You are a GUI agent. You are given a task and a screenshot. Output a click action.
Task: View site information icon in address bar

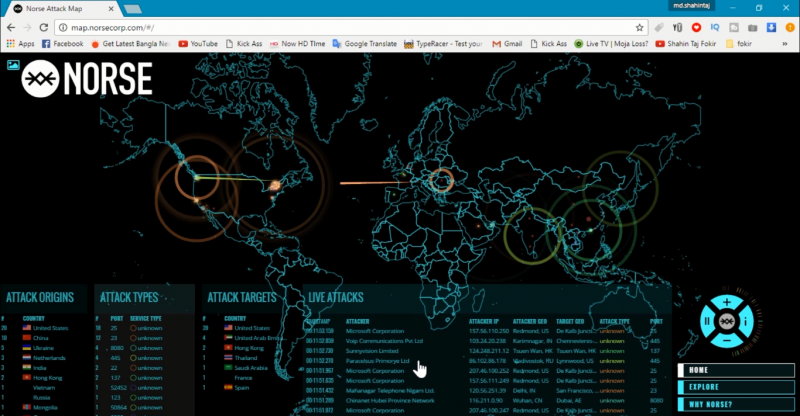tap(63, 28)
